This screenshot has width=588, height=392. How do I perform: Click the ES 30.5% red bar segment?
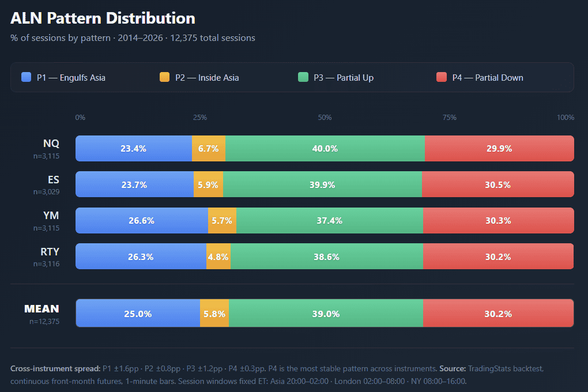(x=498, y=184)
